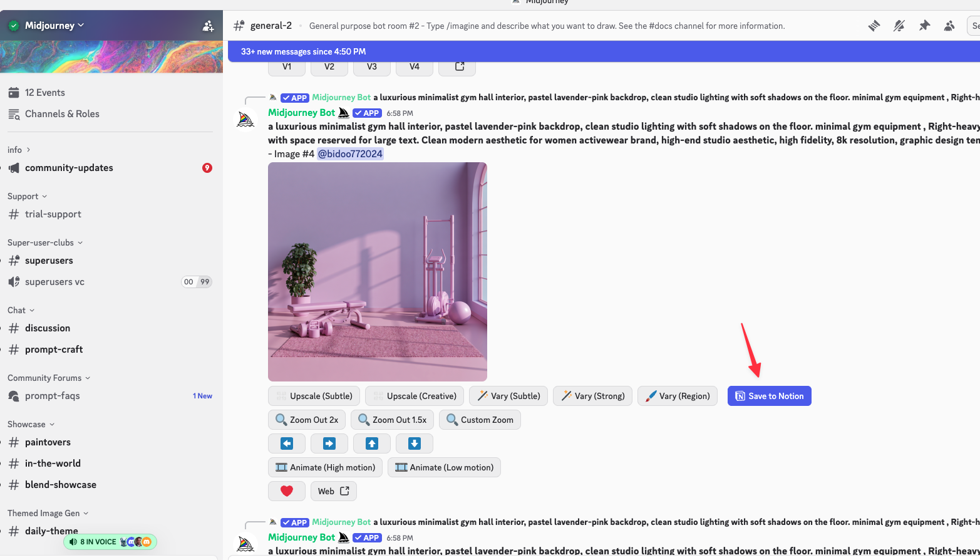Click the Threads icon in channel header
Screen dimensions: 980x560
point(874,26)
